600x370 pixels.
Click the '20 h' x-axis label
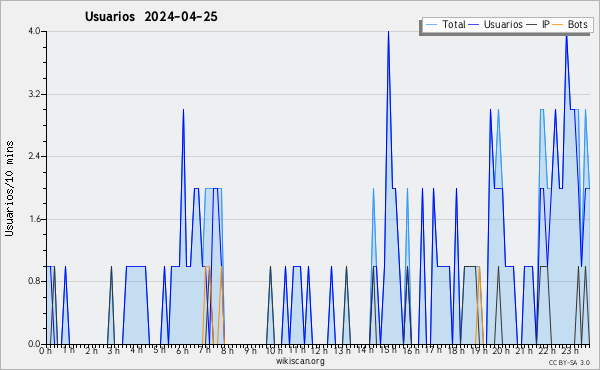pyautogui.click(x=502, y=351)
